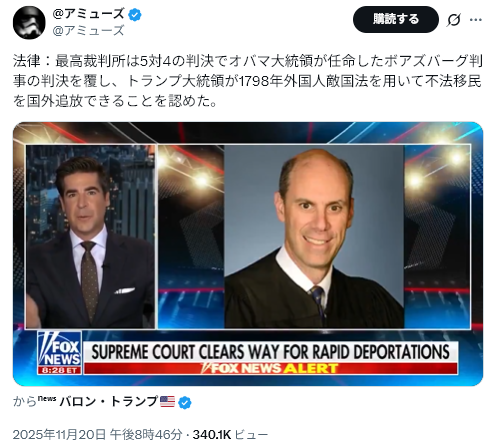Click the SUPREME COURT CLEARS WAY headline banner
This screenshot has height=447, width=491.
tap(270, 352)
